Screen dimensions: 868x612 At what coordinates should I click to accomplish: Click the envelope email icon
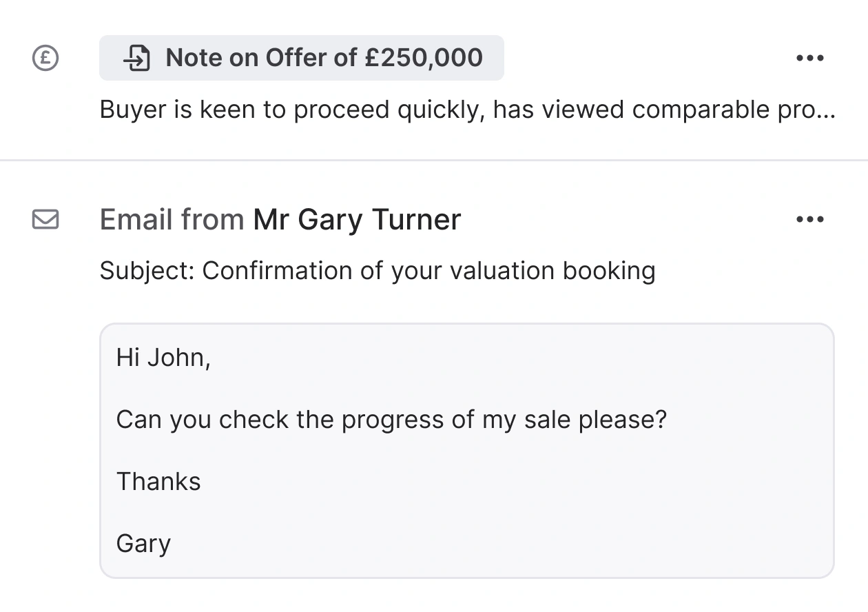45,219
